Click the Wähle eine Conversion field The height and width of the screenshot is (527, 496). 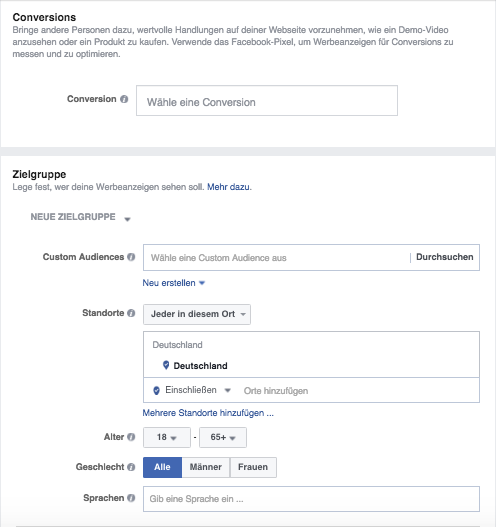click(x=267, y=100)
